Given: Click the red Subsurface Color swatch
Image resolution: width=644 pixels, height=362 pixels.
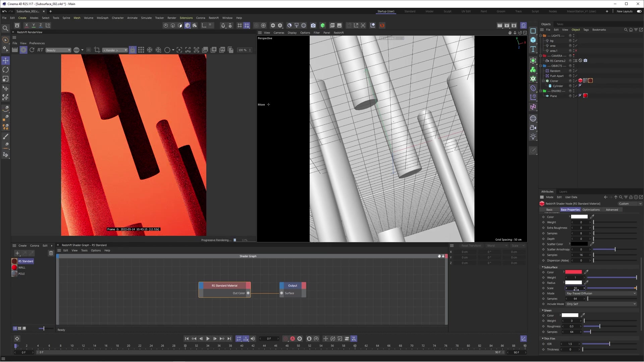Looking at the screenshot, I should pyautogui.click(x=574, y=272).
